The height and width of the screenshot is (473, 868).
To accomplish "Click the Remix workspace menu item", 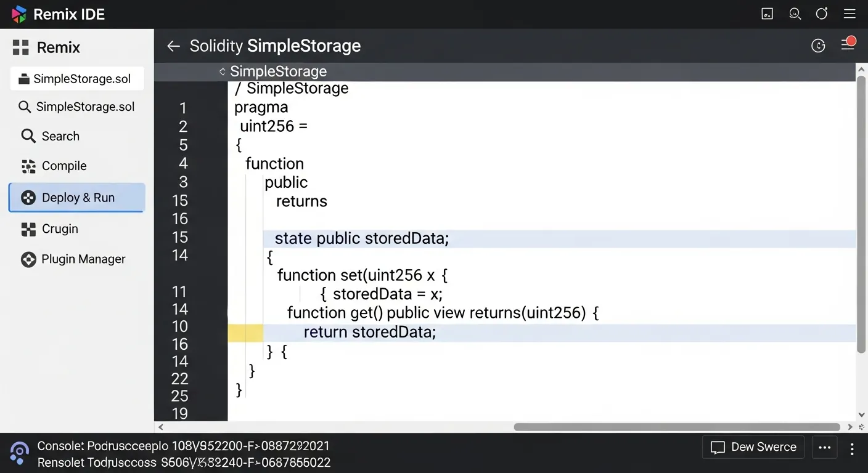I will (x=58, y=47).
